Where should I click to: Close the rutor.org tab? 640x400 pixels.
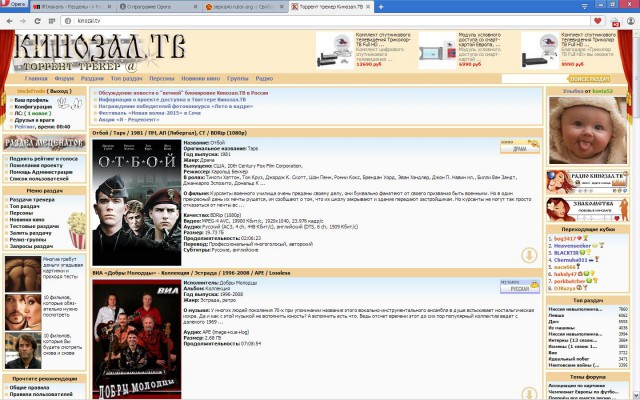pos(282,7)
